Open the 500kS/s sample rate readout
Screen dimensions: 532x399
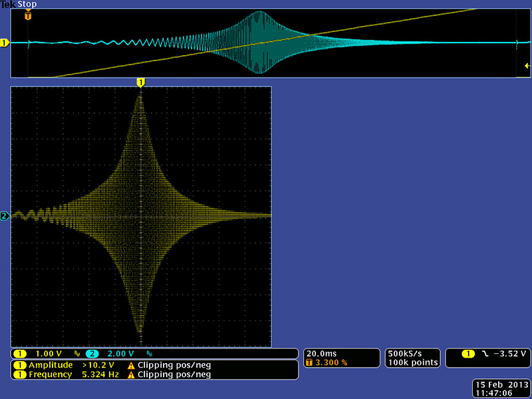click(404, 353)
